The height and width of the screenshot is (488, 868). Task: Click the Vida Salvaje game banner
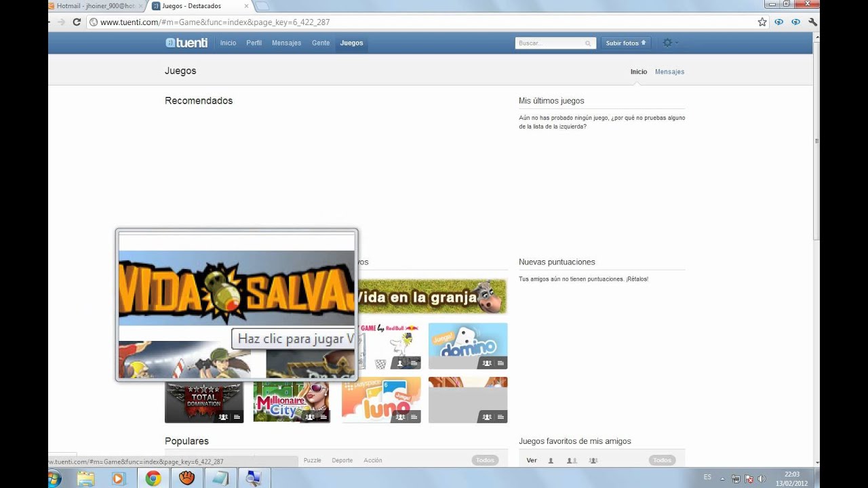click(x=236, y=288)
